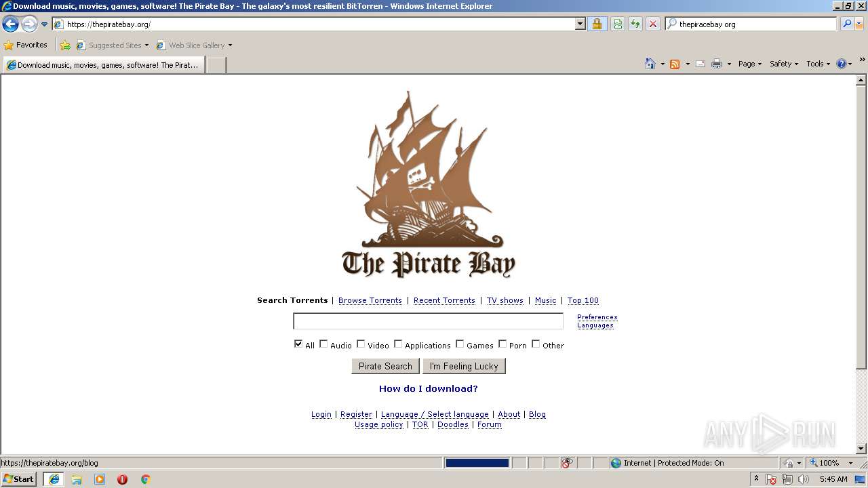Open Usage policy link

pos(379,424)
